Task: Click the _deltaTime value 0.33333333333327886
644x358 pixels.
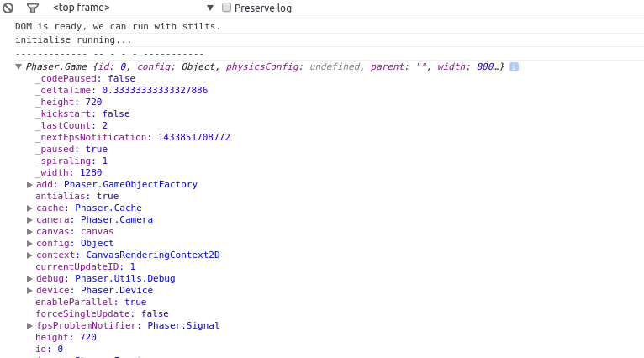Action: (x=155, y=90)
